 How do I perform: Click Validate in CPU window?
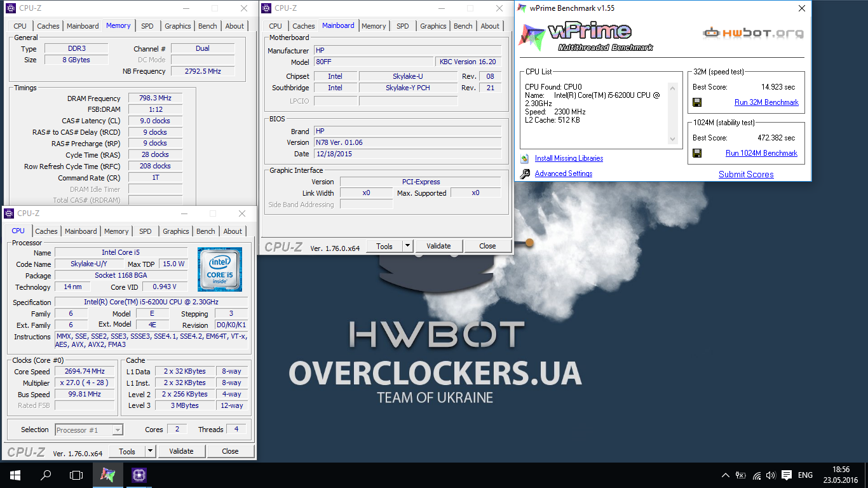pyautogui.click(x=181, y=451)
